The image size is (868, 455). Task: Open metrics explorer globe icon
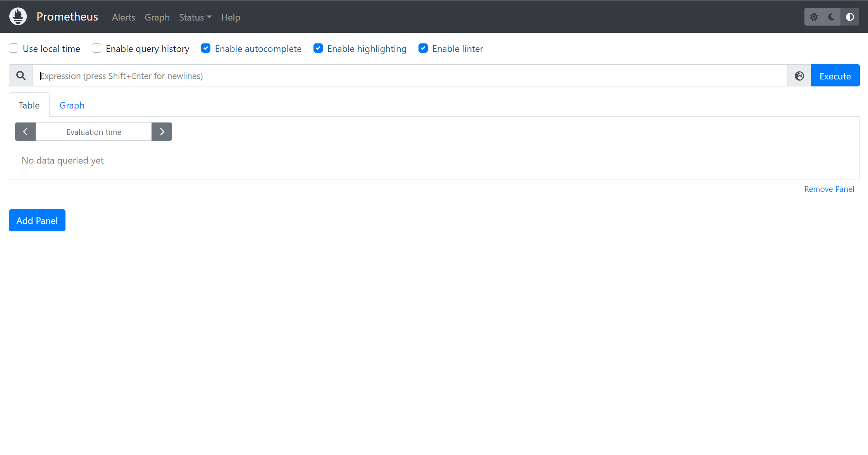tap(799, 76)
